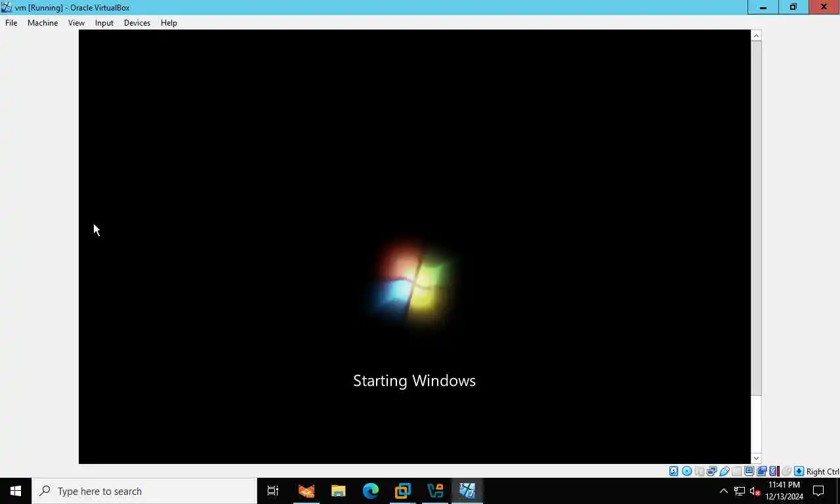The image size is (840, 504).
Task: Click the virtualization features V icon
Action: click(x=774, y=471)
